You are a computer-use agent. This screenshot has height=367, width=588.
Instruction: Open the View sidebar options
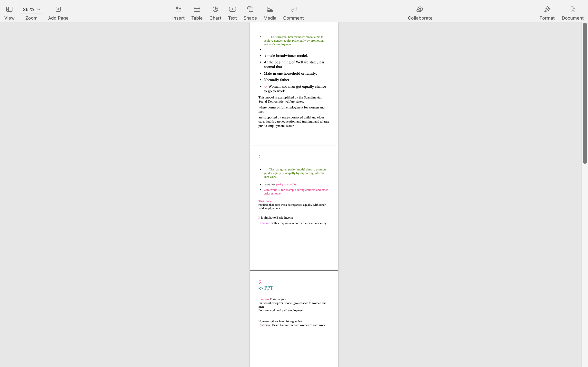(9, 9)
